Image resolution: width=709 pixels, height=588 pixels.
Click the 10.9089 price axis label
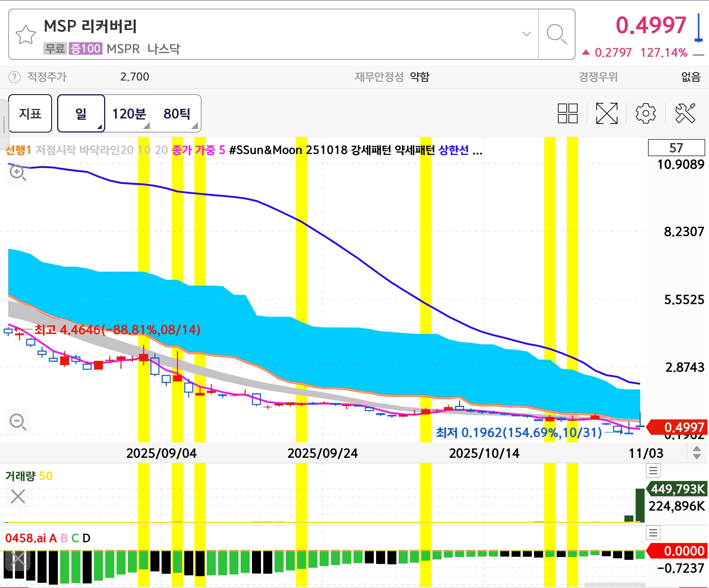681,164
